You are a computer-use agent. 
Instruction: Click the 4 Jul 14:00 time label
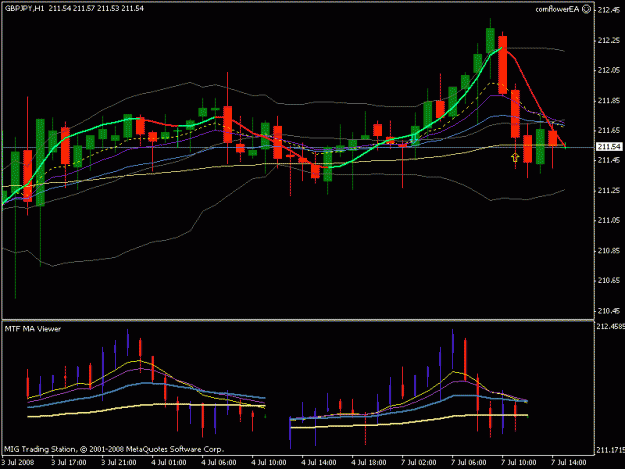319,463
